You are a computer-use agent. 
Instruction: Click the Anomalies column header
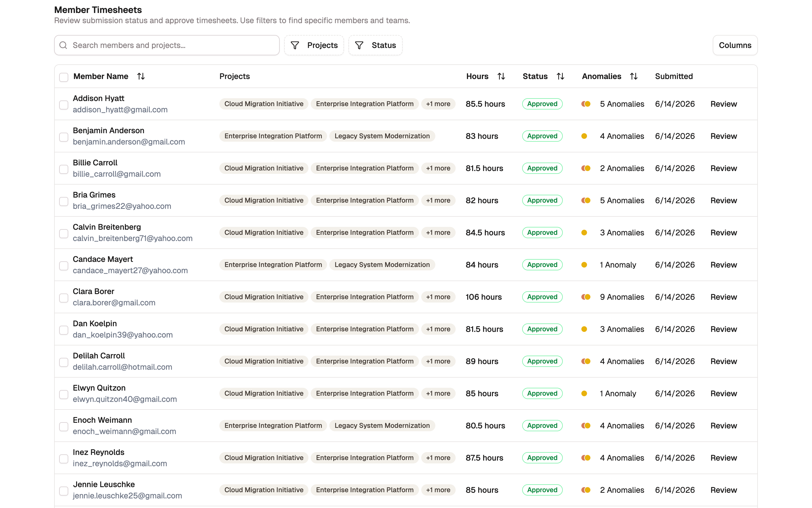(x=601, y=76)
